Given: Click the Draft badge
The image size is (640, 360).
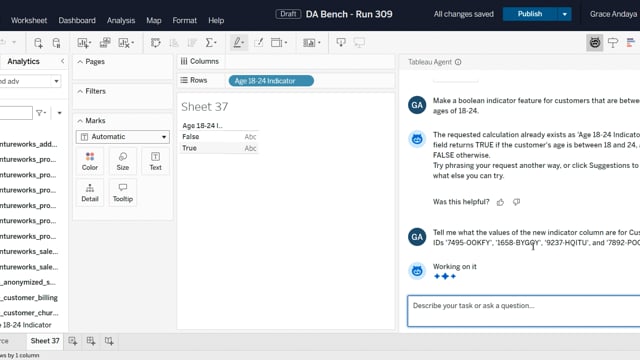Looking at the screenshot, I should pos(288,14).
